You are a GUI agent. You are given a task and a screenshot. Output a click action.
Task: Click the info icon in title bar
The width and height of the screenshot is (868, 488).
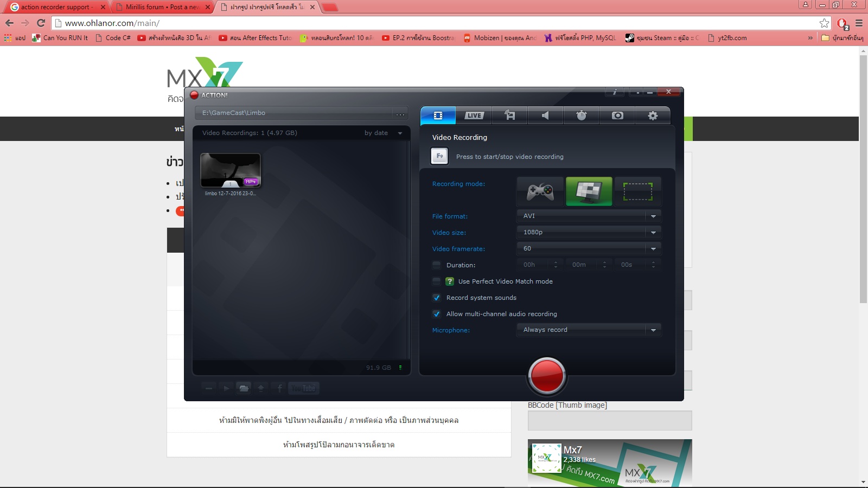coord(615,92)
